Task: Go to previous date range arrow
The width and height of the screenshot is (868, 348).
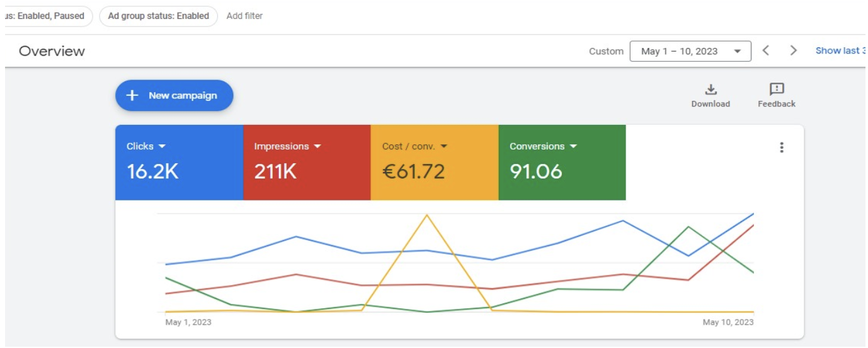Action: (x=766, y=51)
